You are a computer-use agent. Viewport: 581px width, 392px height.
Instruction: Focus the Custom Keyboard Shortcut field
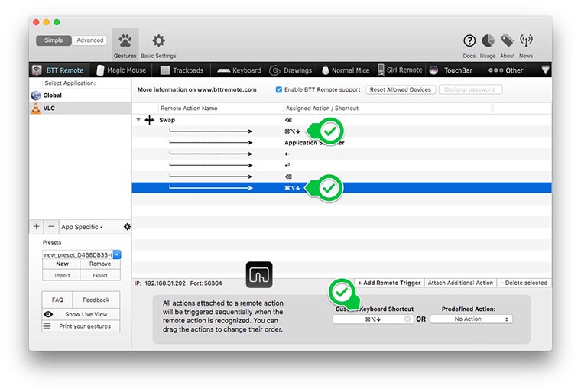click(372, 319)
